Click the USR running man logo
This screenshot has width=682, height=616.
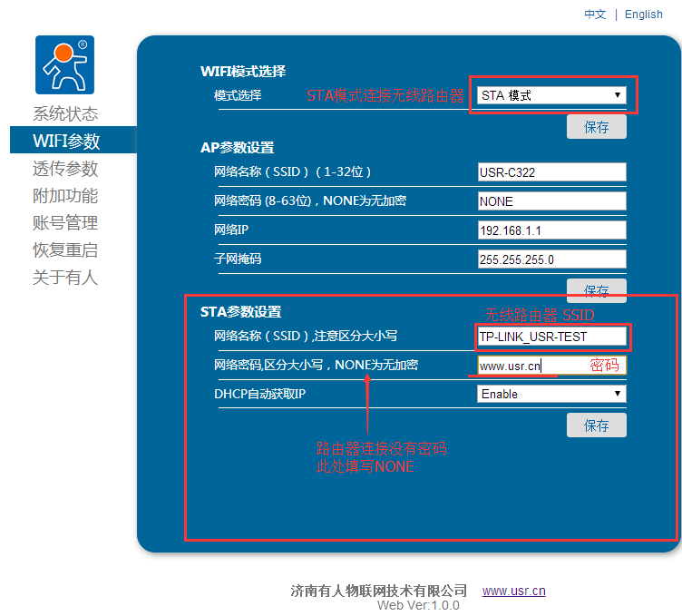(64, 65)
